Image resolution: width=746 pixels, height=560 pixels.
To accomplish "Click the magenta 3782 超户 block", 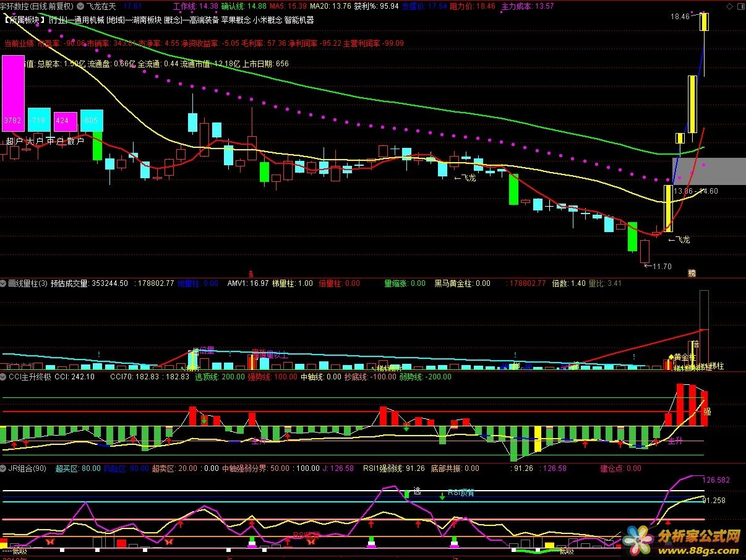I will pos(13,93).
